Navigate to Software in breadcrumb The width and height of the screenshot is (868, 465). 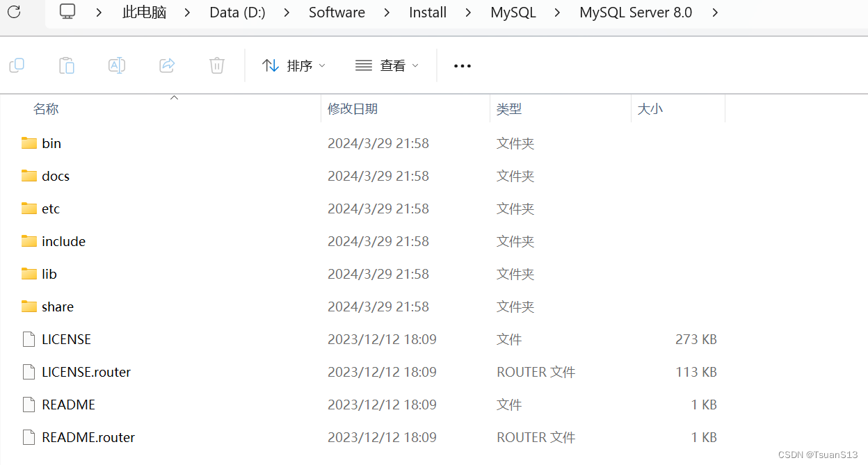coord(337,13)
